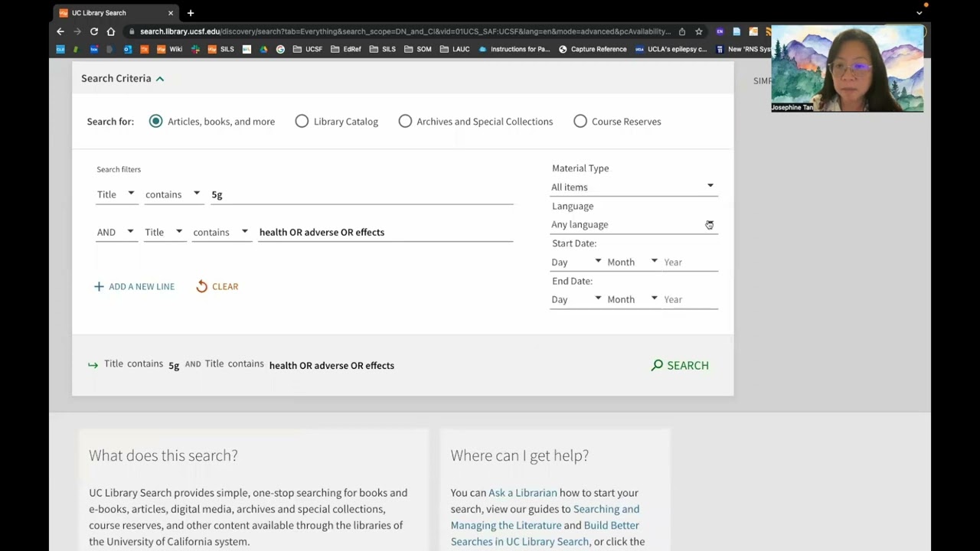This screenshot has width=980, height=551.
Task: Open first row contains operator dropdown
Action: [173, 194]
